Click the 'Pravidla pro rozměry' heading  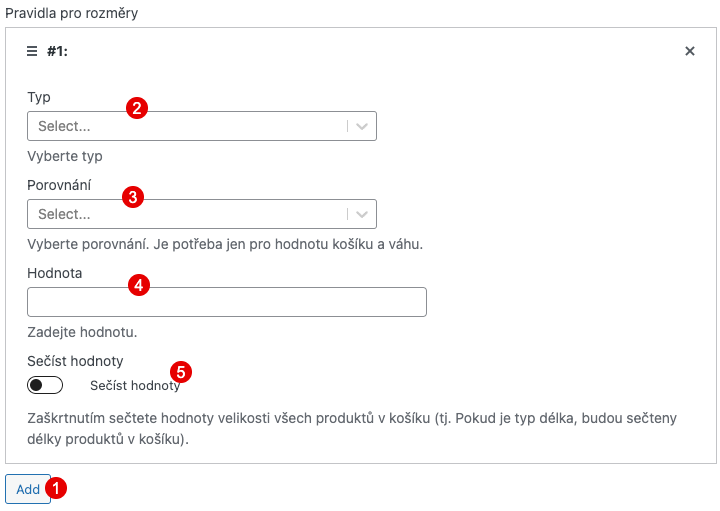(x=72, y=13)
